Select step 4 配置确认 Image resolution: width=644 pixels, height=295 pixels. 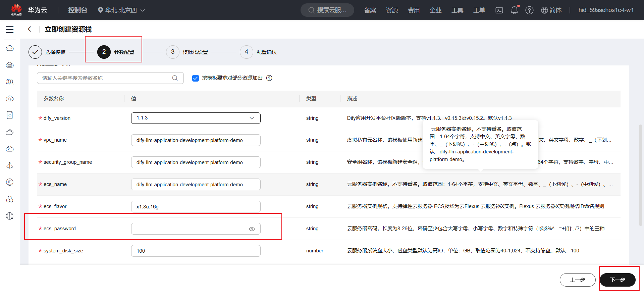258,52
